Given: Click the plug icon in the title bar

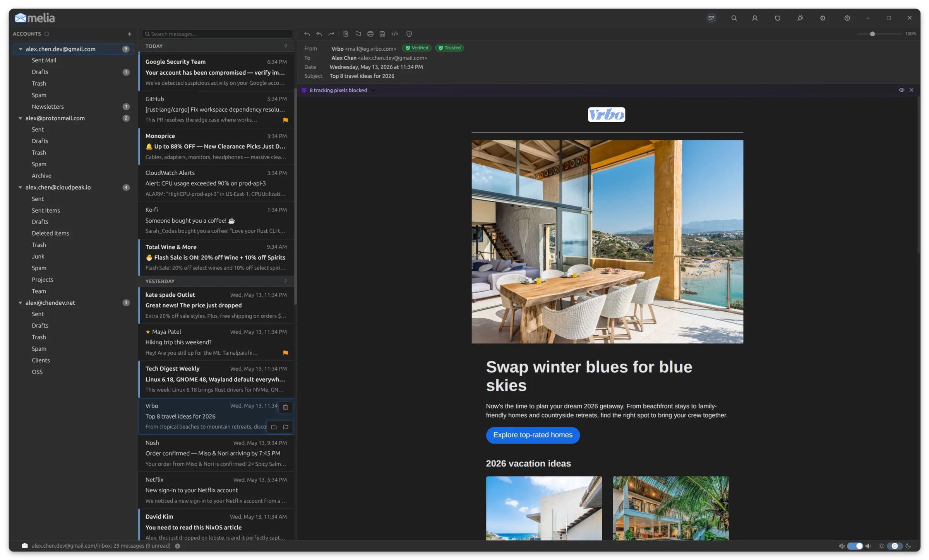Looking at the screenshot, I should point(800,18).
